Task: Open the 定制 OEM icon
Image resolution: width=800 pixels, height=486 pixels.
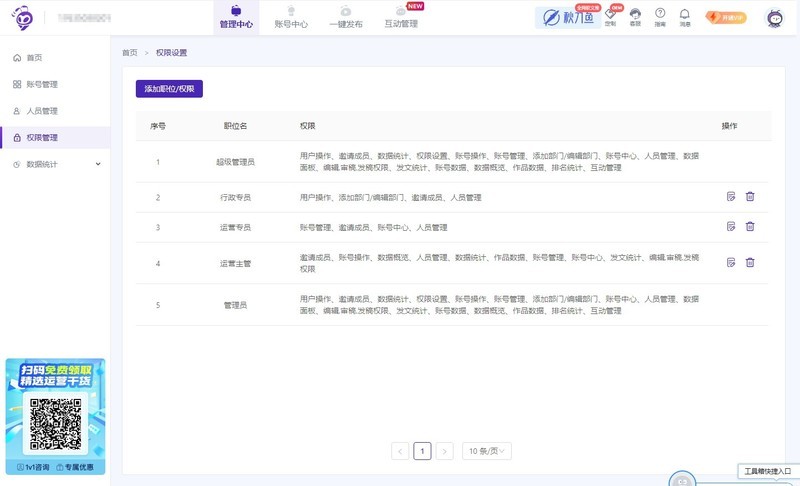Action: click(610, 16)
